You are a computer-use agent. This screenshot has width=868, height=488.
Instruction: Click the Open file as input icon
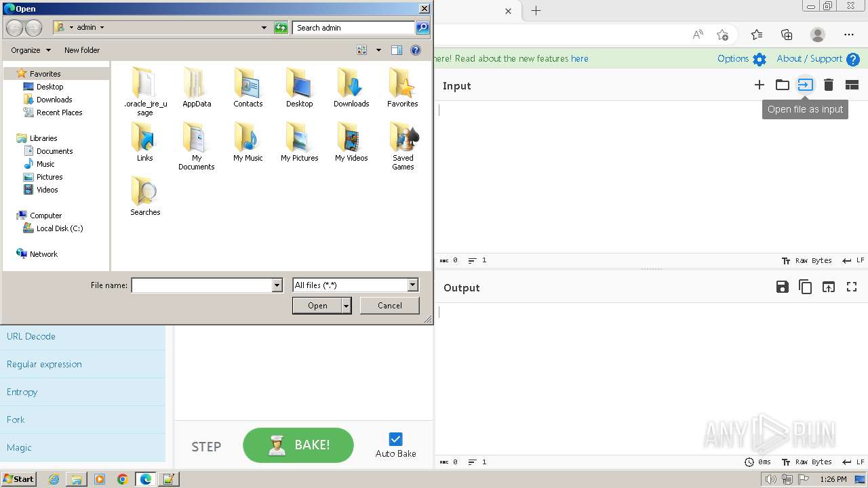coord(805,85)
